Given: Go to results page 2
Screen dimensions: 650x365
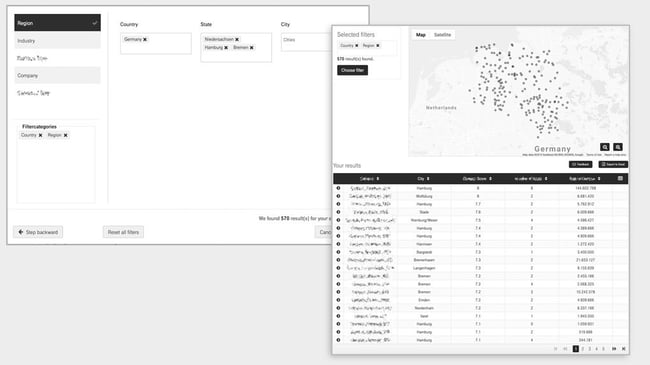Looking at the screenshot, I should click(x=582, y=349).
